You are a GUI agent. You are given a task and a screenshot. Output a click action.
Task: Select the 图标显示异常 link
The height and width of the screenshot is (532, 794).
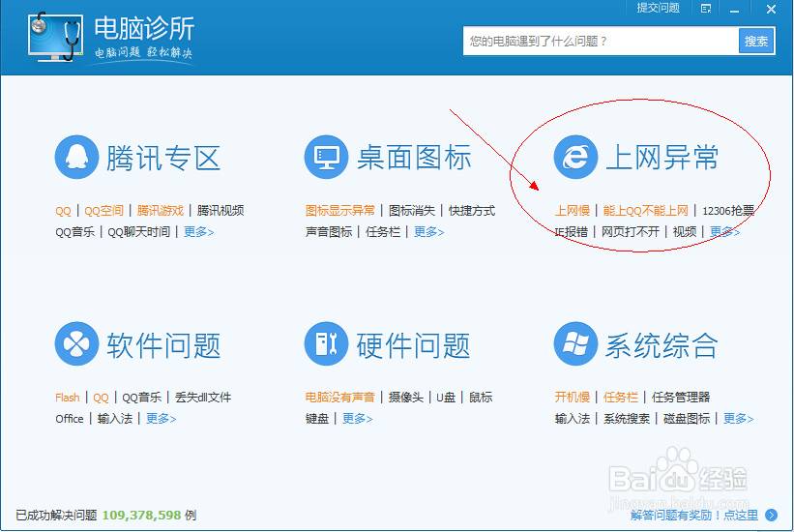340,211
